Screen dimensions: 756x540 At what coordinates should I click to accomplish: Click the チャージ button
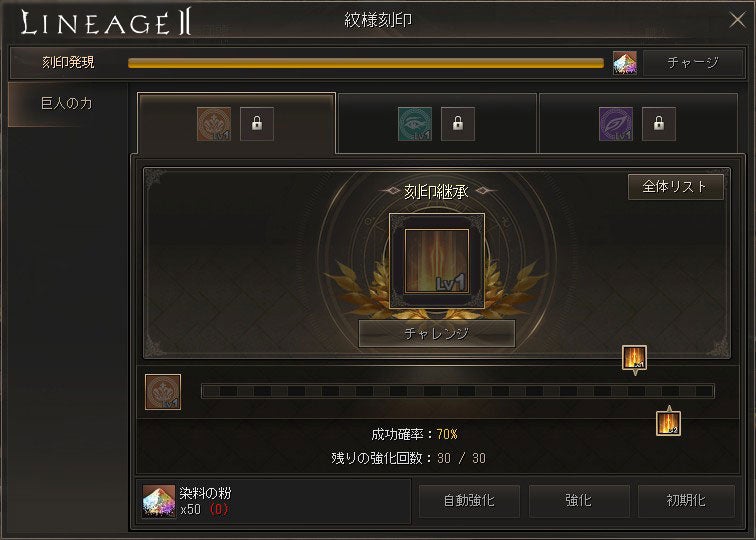click(x=693, y=63)
